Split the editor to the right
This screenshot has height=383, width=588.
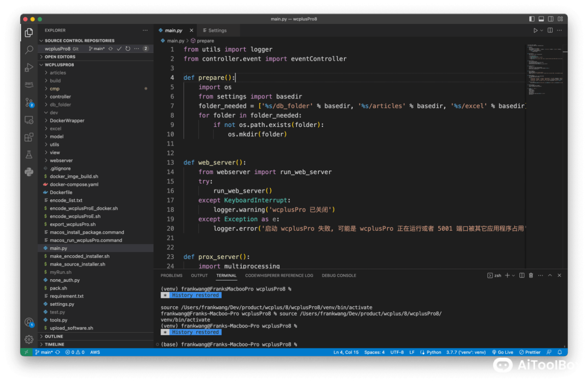(550, 30)
